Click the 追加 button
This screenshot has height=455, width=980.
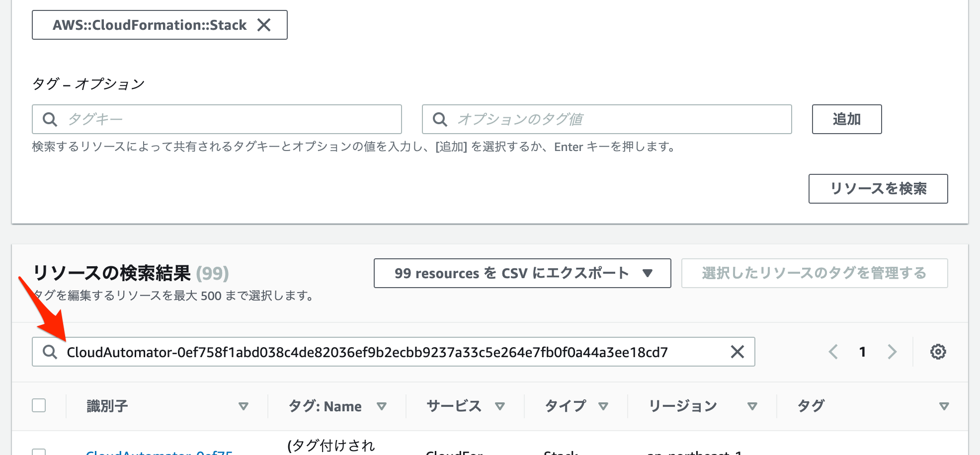847,119
